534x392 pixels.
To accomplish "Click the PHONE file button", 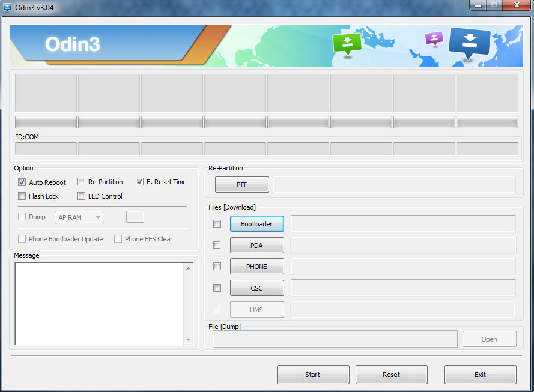I will pyautogui.click(x=256, y=267).
